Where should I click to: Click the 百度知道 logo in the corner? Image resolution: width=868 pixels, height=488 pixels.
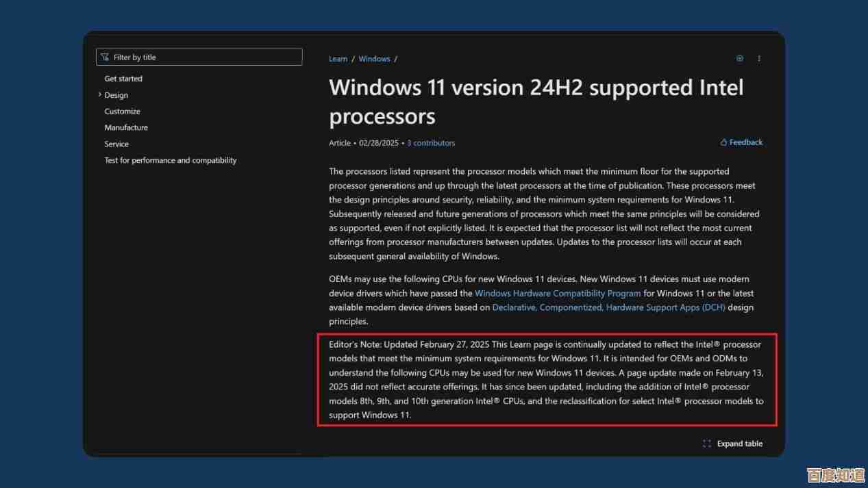click(x=834, y=474)
